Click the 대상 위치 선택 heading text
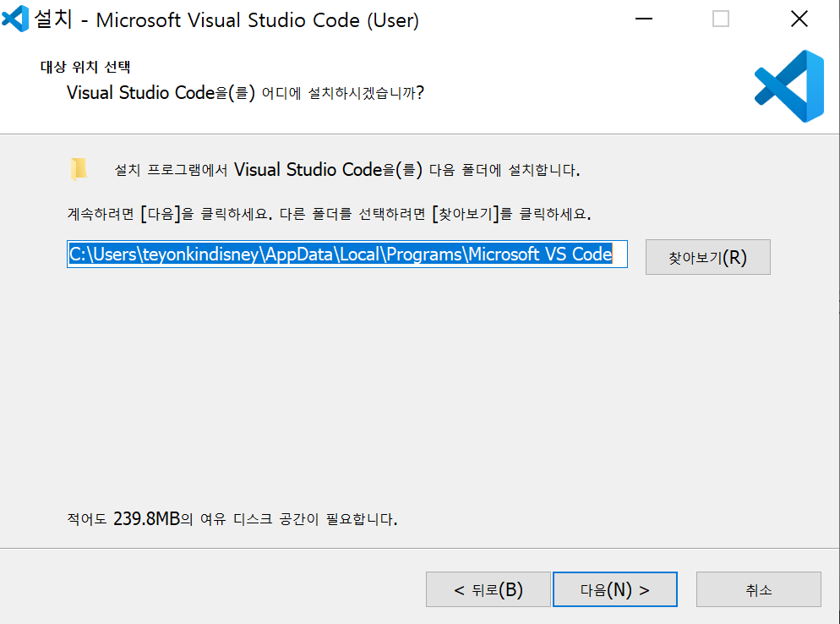The height and width of the screenshot is (624, 840). pos(85,67)
